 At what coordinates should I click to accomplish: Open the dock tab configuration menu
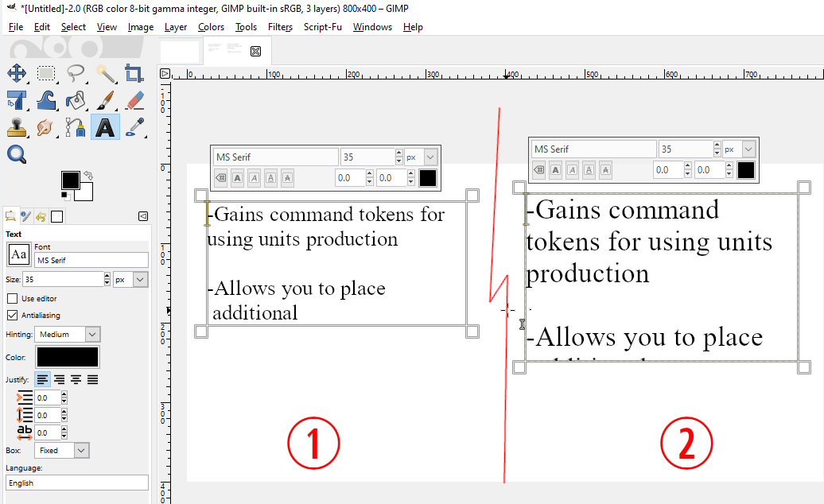tap(143, 216)
